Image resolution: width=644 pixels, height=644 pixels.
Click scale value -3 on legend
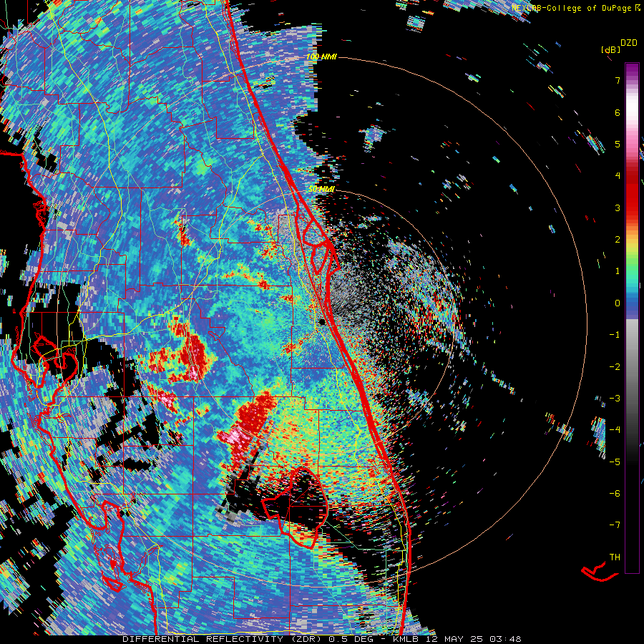coord(615,399)
